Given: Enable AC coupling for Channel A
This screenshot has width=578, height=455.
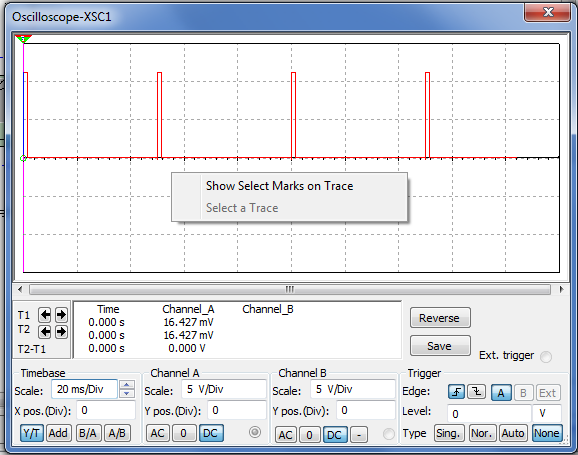Looking at the screenshot, I should pos(158,433).
